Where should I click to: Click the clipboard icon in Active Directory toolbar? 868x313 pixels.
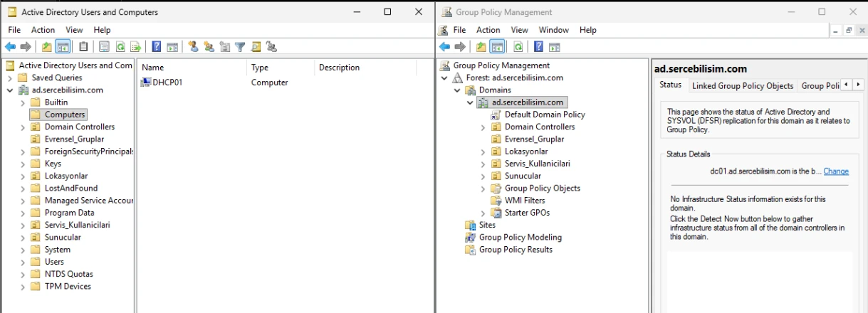point(83,47)
